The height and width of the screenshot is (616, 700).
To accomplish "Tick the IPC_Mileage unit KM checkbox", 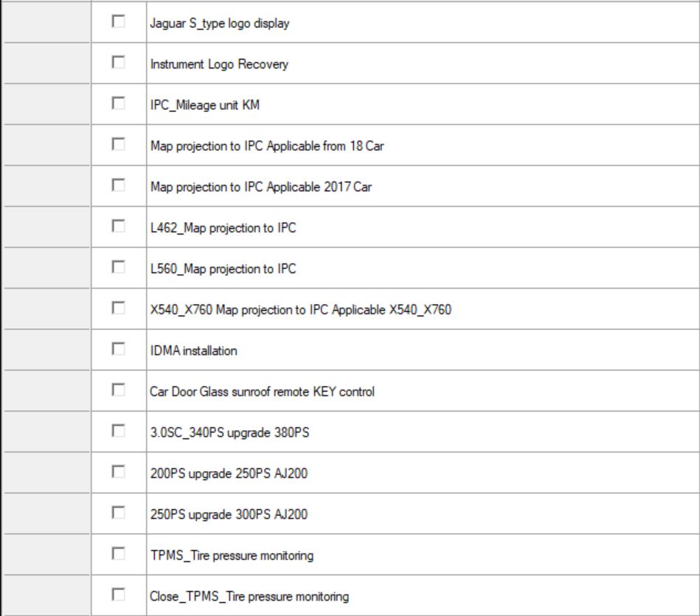I will pyautogui.click(x=117, y=104).
